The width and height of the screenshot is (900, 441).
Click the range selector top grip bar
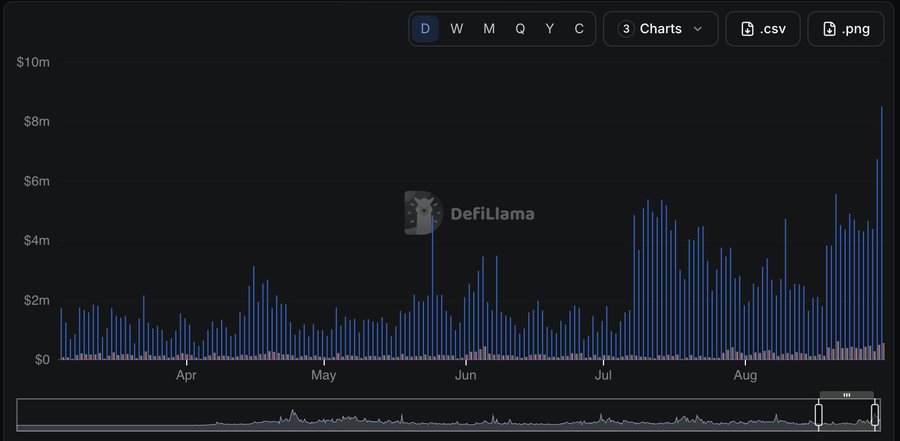click(847, 395)
